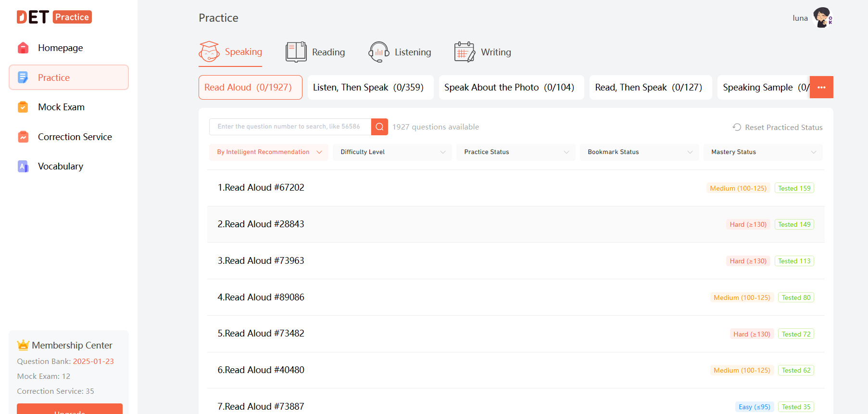
Task: Open question 6.Read Aloud #40480
Action: [x=516, y=370]
